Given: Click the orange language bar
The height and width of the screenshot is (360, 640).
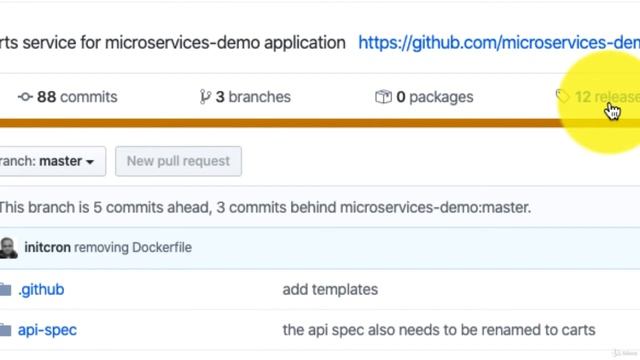Looking at the screenshot, I should (320, 123).
